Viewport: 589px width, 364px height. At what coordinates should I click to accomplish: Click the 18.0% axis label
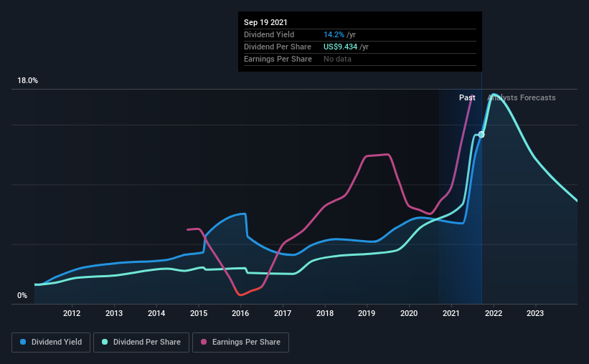click(x=27, y=81)
